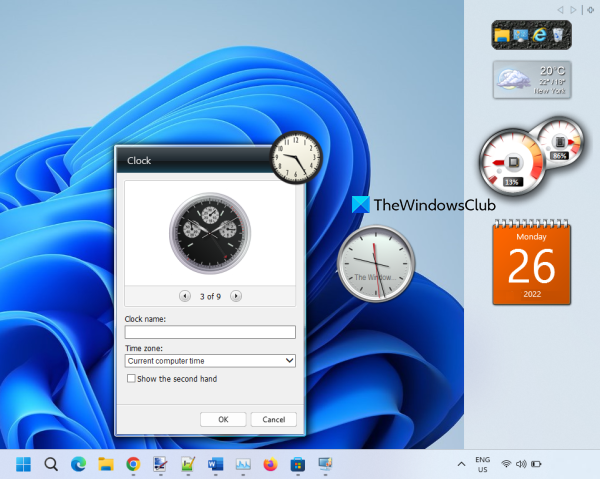Go to the next clock style

[x=236, y=296]
